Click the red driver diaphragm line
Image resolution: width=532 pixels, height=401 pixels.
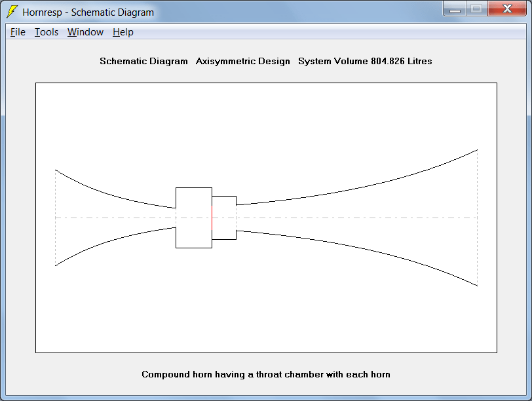(x=212, y=218)
